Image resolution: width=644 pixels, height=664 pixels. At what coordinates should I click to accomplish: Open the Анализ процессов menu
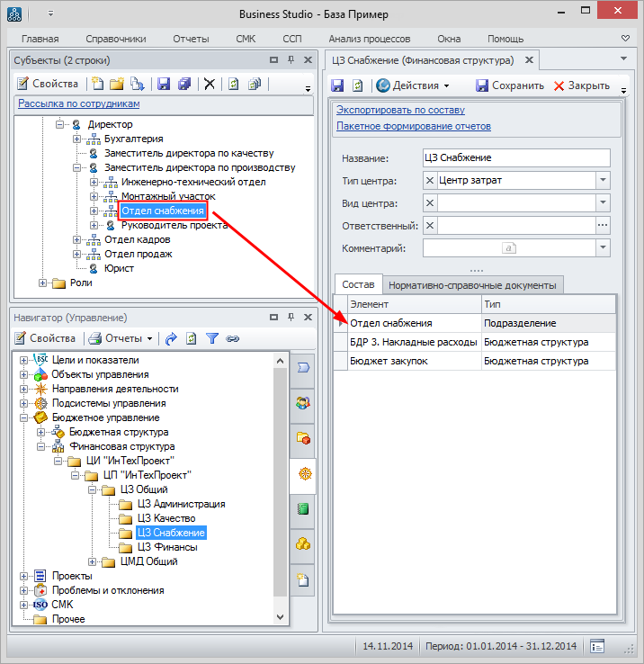click(x=370, y=39)
